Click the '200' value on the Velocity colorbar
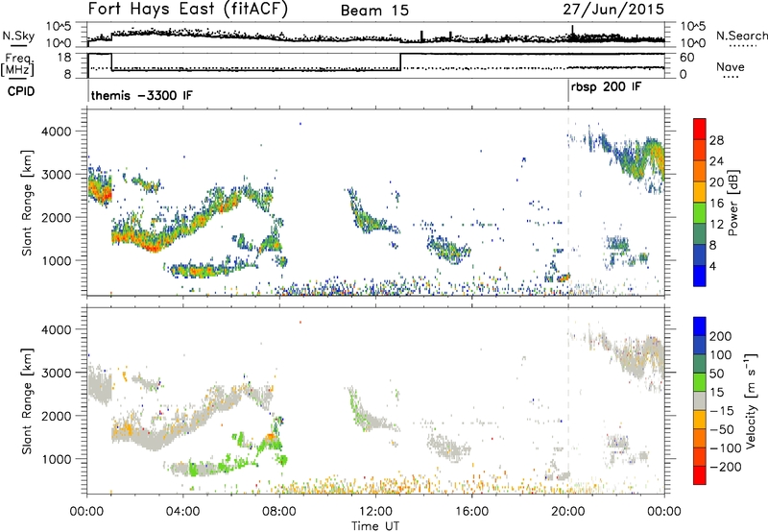This screenshot has height=532, width=768. tap(721, 336)
